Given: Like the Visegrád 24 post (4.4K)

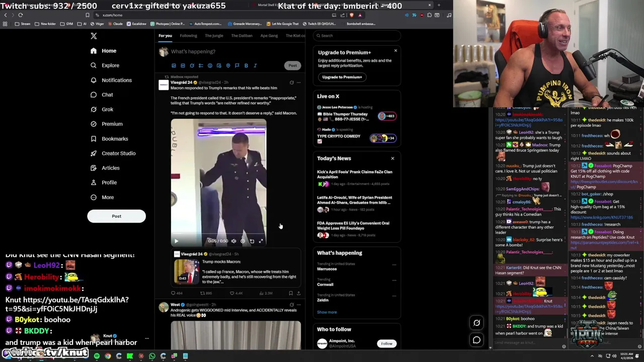Looking at the screenshot, I should tap(236, 293).
